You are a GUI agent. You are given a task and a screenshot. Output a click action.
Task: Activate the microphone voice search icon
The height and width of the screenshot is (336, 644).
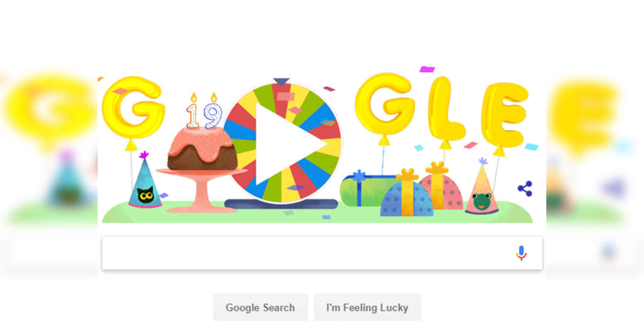[521, 253]
